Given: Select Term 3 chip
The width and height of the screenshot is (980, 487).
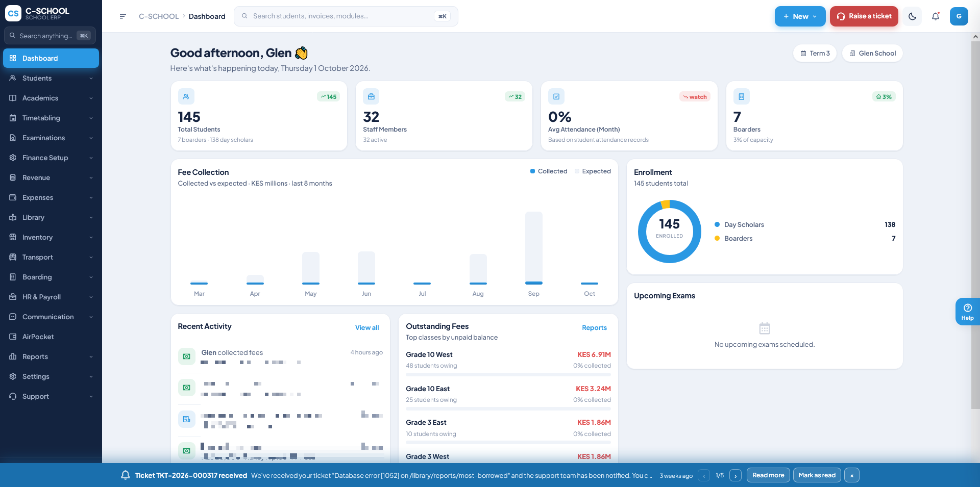Looking at the screenshot, I should 815,53.
